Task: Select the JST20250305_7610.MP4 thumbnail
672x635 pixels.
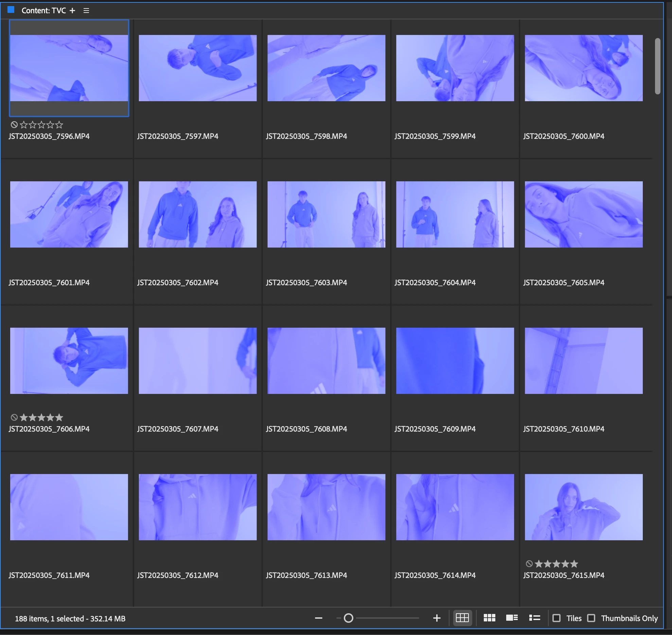Action: (x=584, y=361)
